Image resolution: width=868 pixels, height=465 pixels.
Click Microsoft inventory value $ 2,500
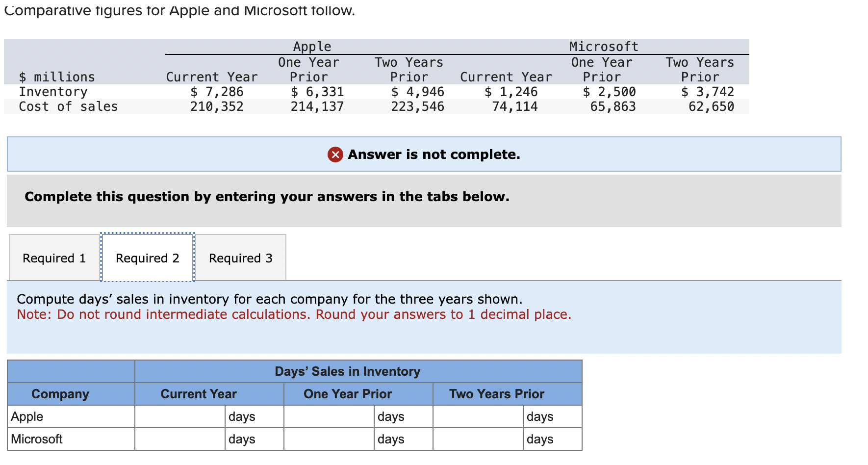[x=610, y=92]
